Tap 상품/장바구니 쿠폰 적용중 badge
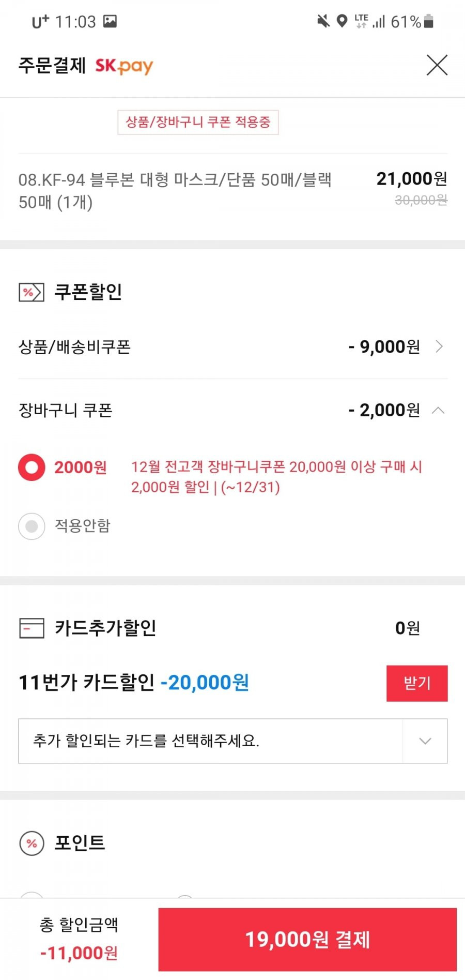Image resolution: width=465 pixels, height=980 pixels. 198,122
